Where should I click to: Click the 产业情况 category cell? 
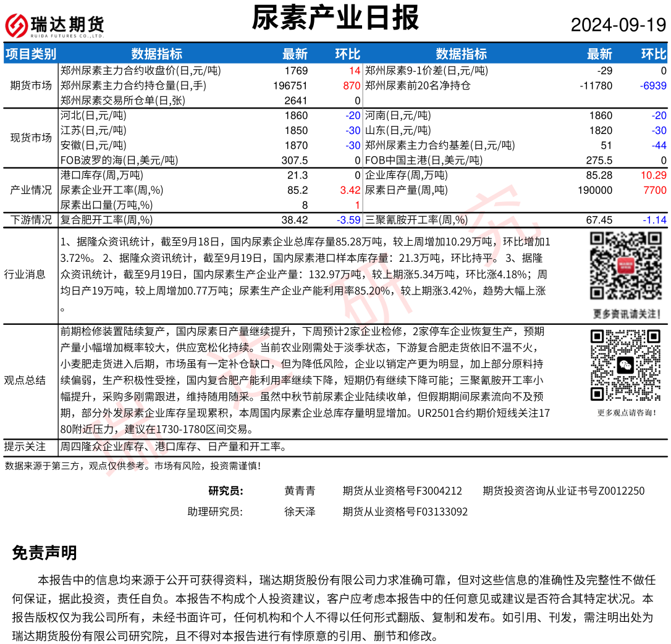(31, 190)
